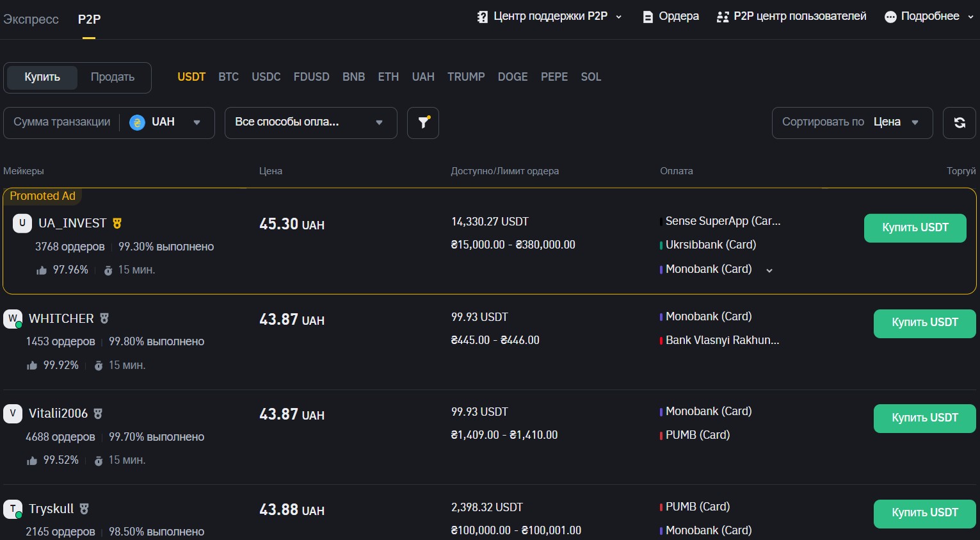Select the BNB coin tab

(x=354, y=77)
